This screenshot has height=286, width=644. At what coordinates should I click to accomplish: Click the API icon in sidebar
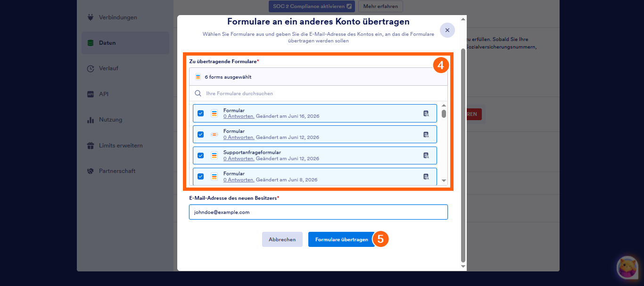91,94
